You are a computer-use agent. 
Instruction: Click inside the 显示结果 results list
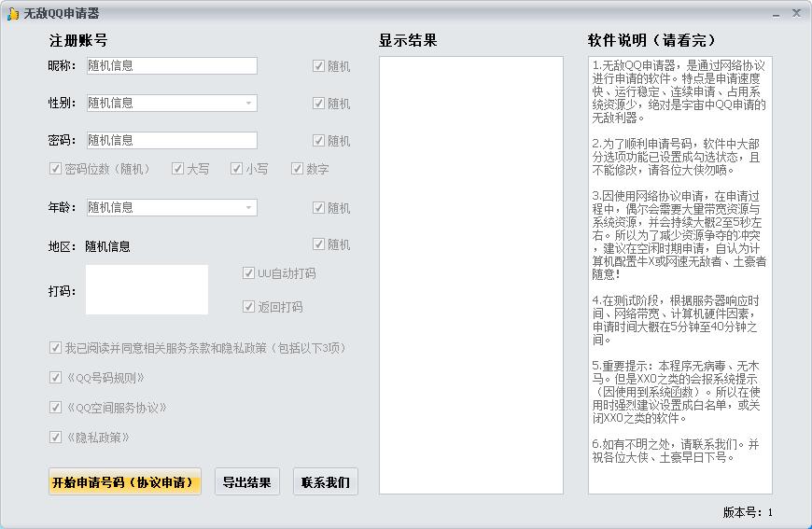(x=470, y=275)
